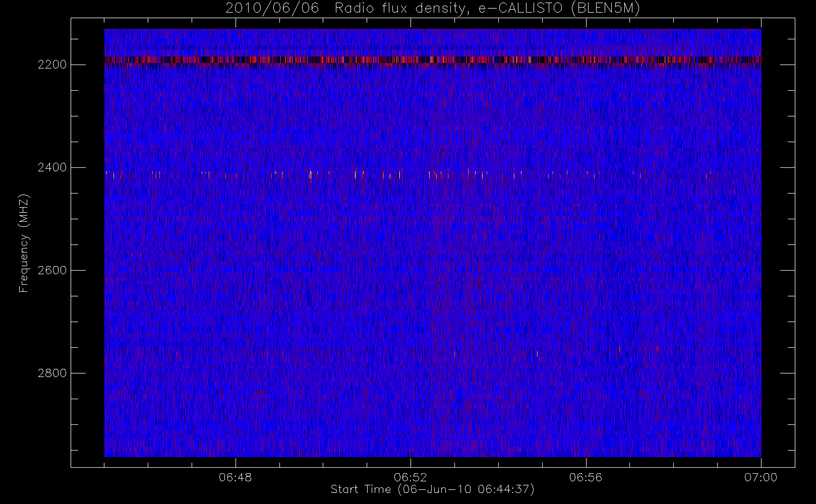Click the 06:52 time axis label
Screen dimensions: 816x504
click(x=411, y=477)
